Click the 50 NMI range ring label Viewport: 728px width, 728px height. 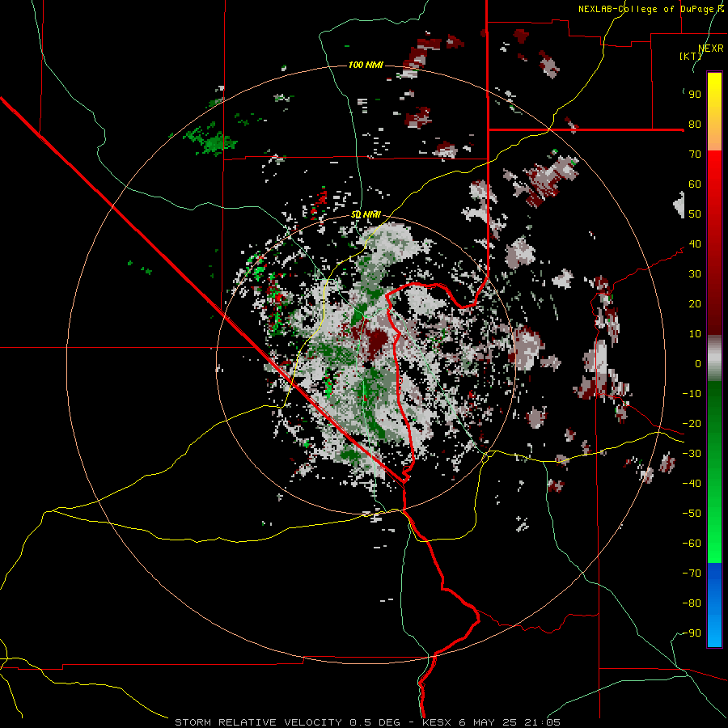pos(366,214)
